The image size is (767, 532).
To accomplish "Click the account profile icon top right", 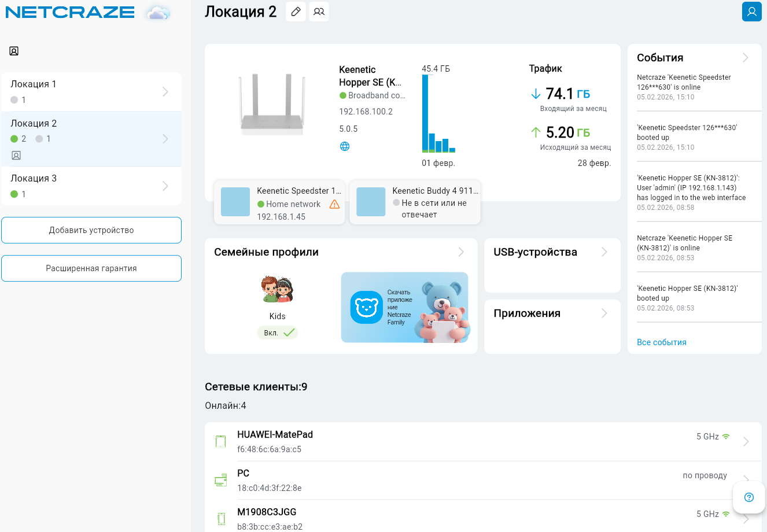I will [751, 12].
